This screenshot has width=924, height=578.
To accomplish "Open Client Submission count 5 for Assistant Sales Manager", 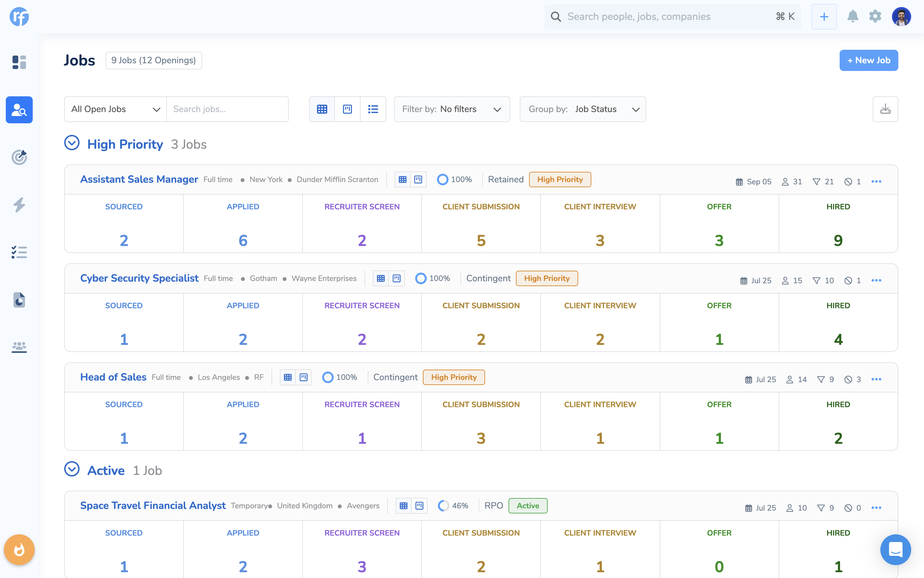I will tap(481, 241).
